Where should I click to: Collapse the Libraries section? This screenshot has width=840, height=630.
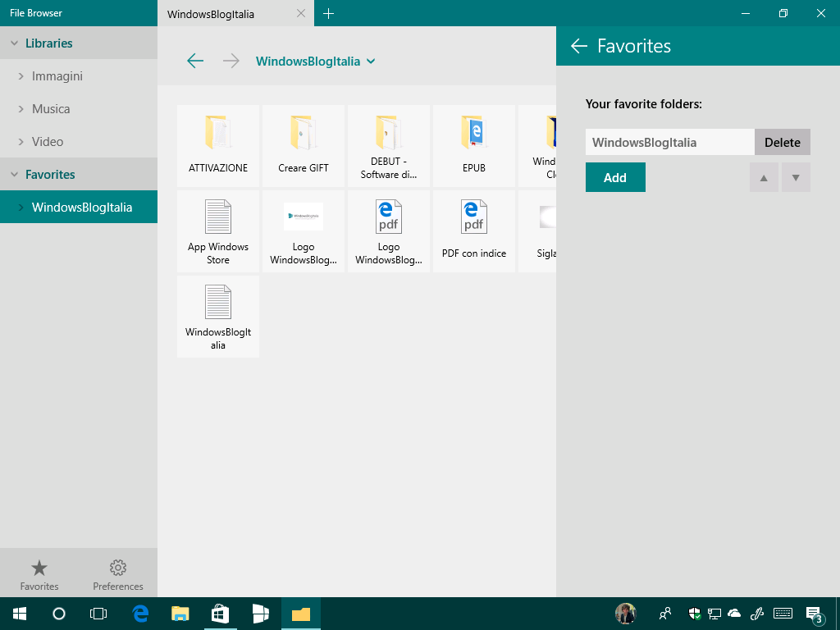click(x=15, y=43)
